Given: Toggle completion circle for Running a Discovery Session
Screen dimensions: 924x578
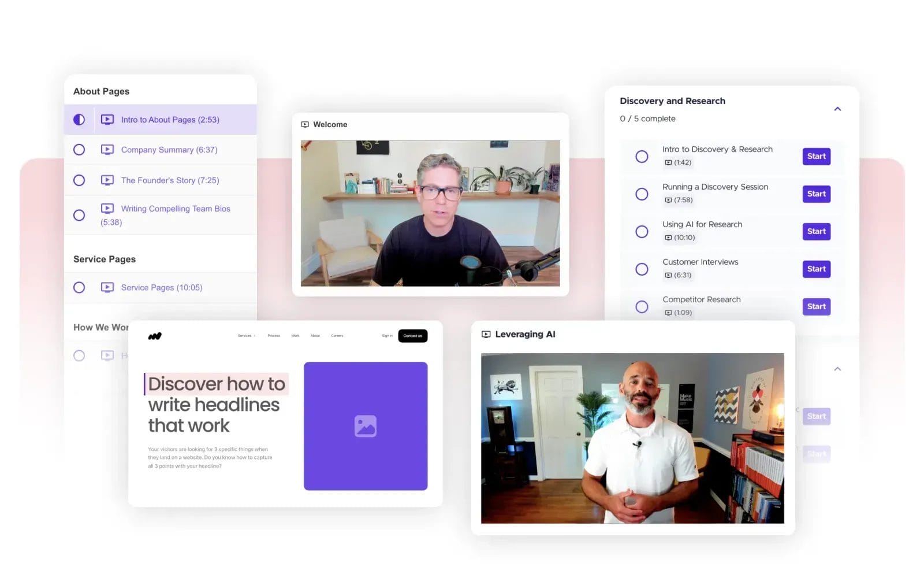Looking at the screenshot, I should 642,194.
